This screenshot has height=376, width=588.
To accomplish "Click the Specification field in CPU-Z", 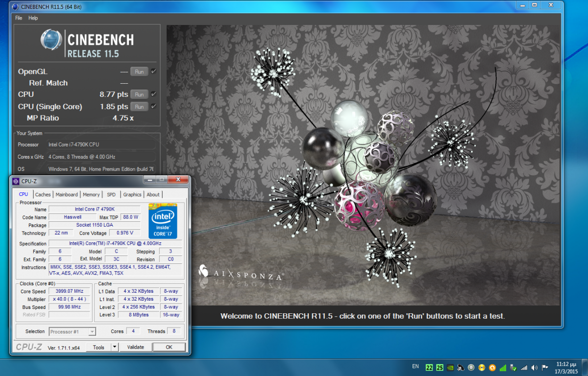I will 116,243.
